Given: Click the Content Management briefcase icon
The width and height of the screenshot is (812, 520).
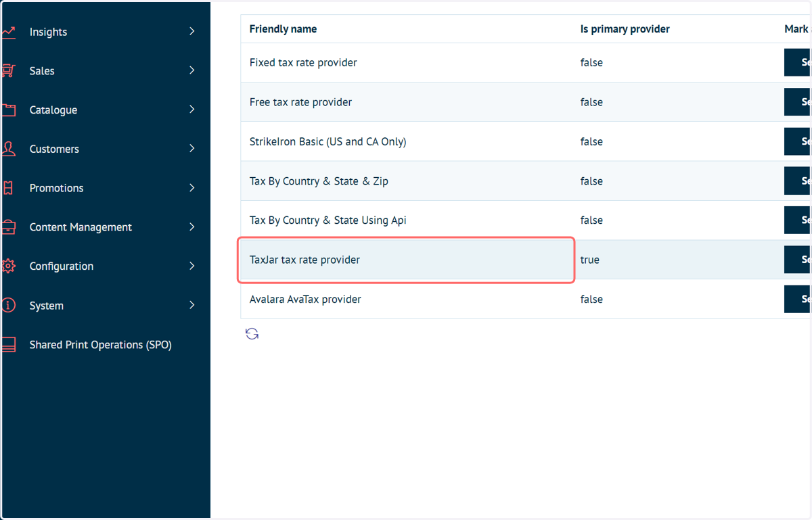Looking at the screenshot, I should (x=8, y=227).
